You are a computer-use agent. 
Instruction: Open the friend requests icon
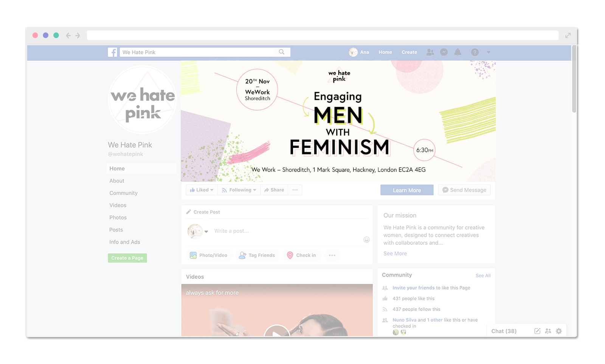430,52
